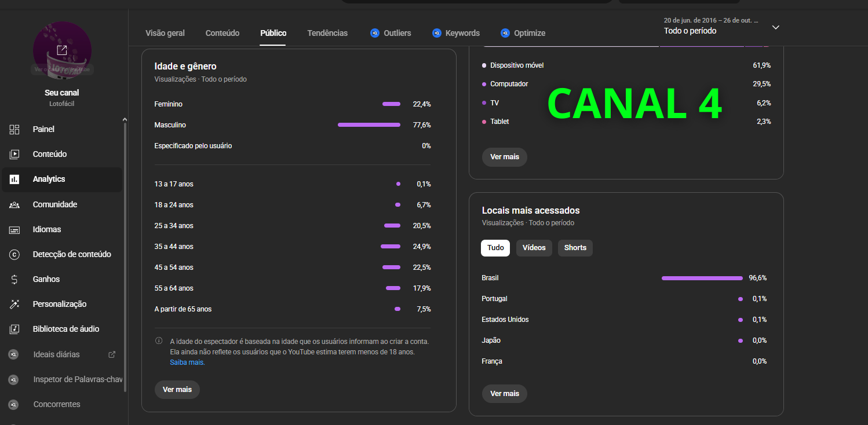Click the 'Tablet' device row
Image resolution: width=868 pixels, height=425 pixels.
click(626, 122)
